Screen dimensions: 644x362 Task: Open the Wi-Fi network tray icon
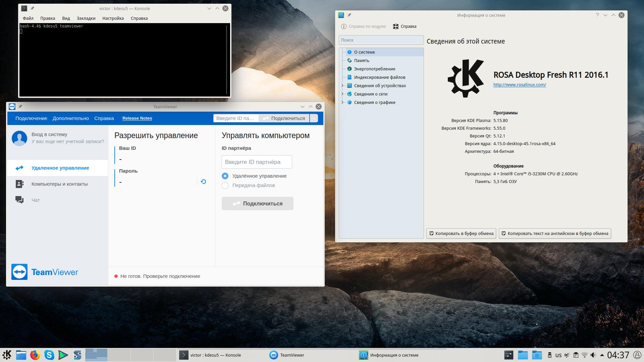pos(584,355)
